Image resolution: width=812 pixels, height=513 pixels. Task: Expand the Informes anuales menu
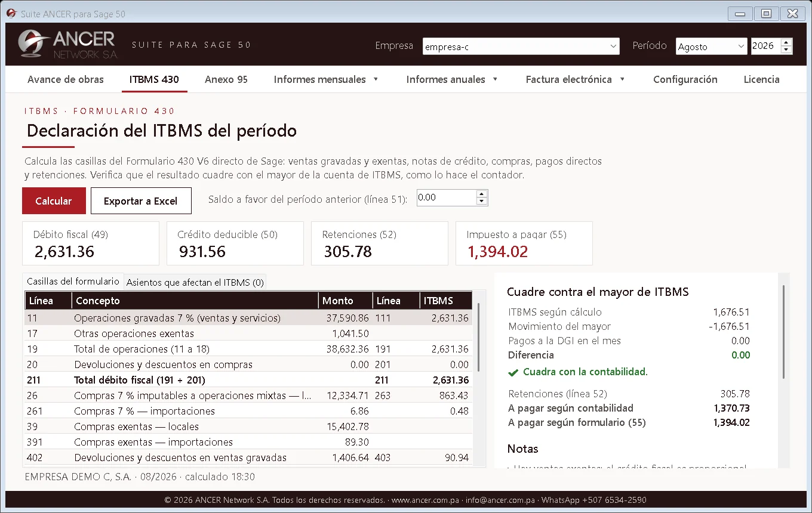(x=453, y=79)
